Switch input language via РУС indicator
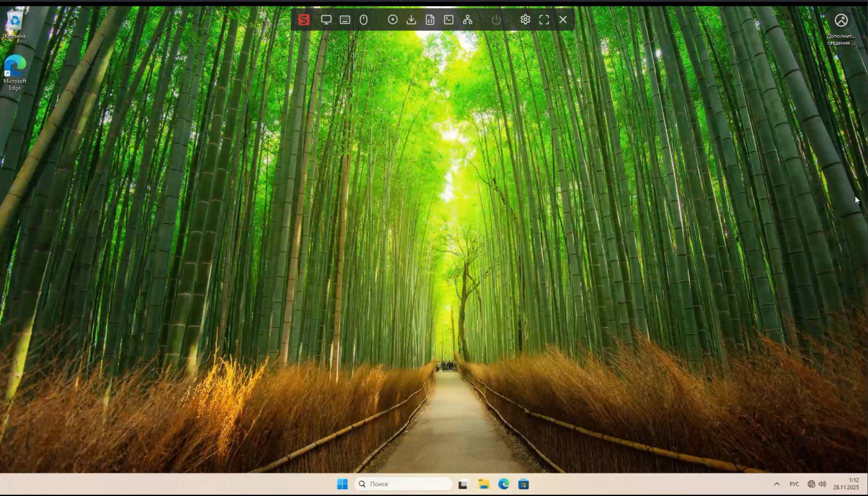The width and height of the screenshot is (868, 496). click(794, 484)
